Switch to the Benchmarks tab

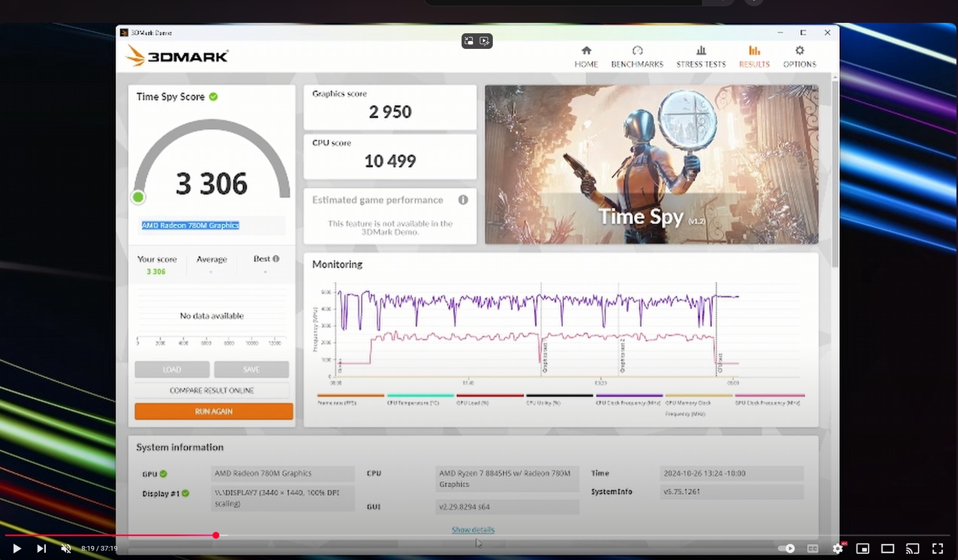pos(637,57)
